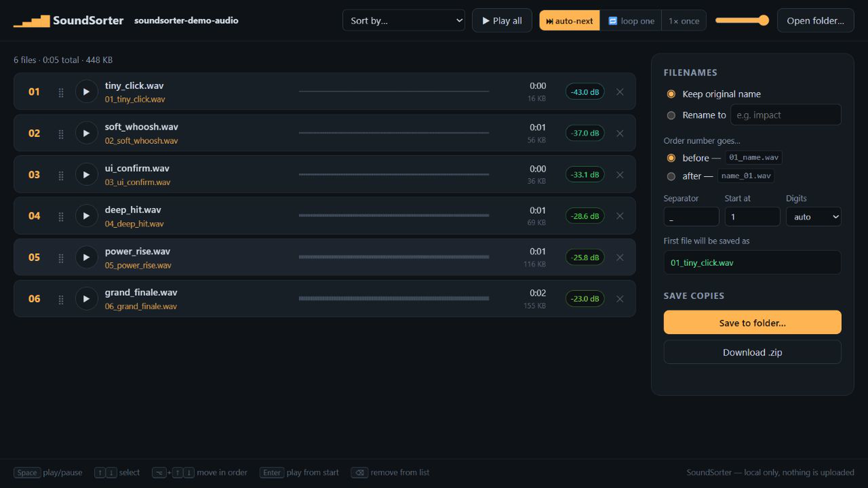The image size is (868, 488).
Task: Open the Digits auto dropdown
Action: pyautogui.click(x=814, y=217)
